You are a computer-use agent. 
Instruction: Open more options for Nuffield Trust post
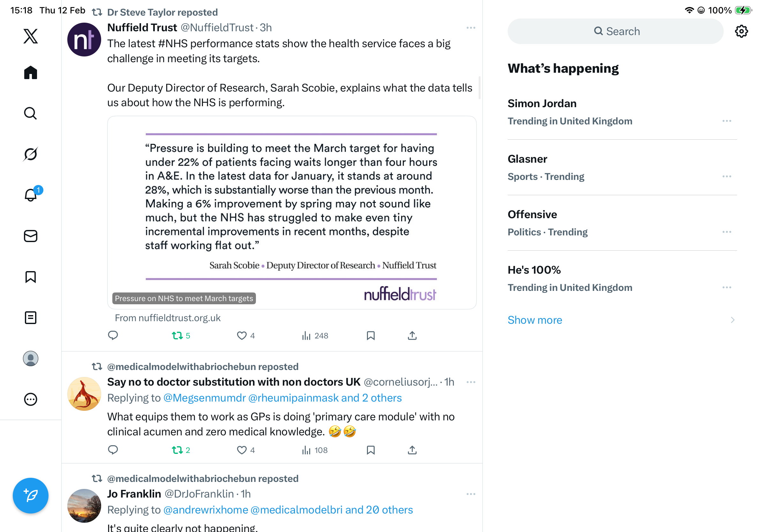pos(471,28)
